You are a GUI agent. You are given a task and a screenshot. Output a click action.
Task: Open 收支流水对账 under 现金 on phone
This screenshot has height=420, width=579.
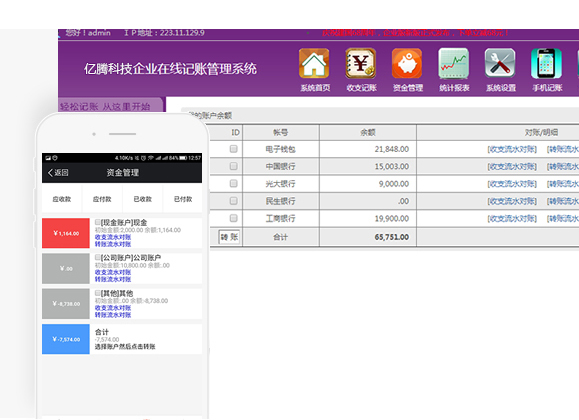point(113,237)
